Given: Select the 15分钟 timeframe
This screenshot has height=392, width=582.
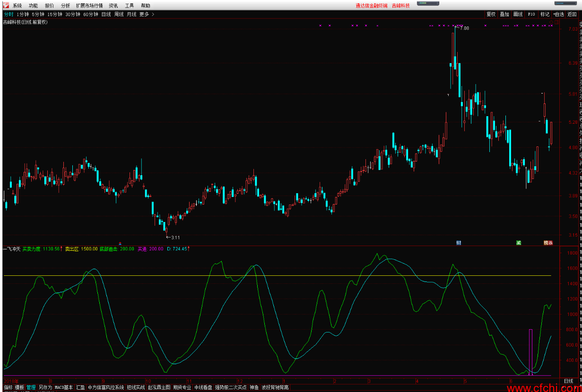Looking at the screenshot, I should pos(55,14).
